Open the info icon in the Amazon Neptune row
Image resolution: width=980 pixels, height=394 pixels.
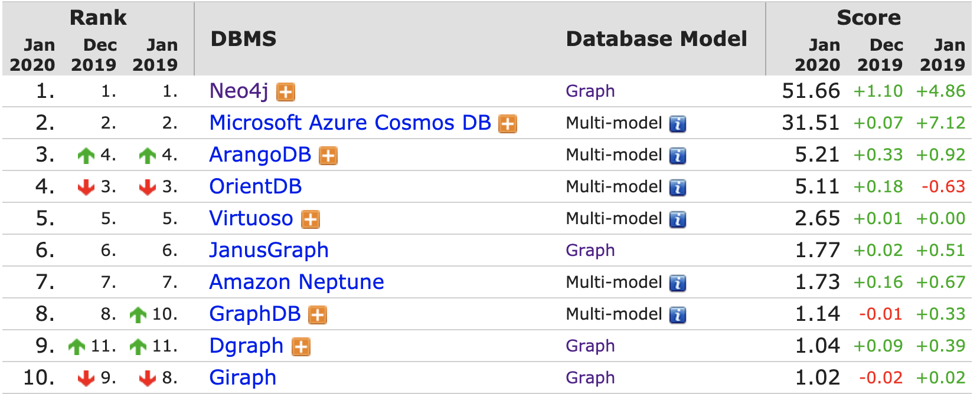tap(678, 283)
